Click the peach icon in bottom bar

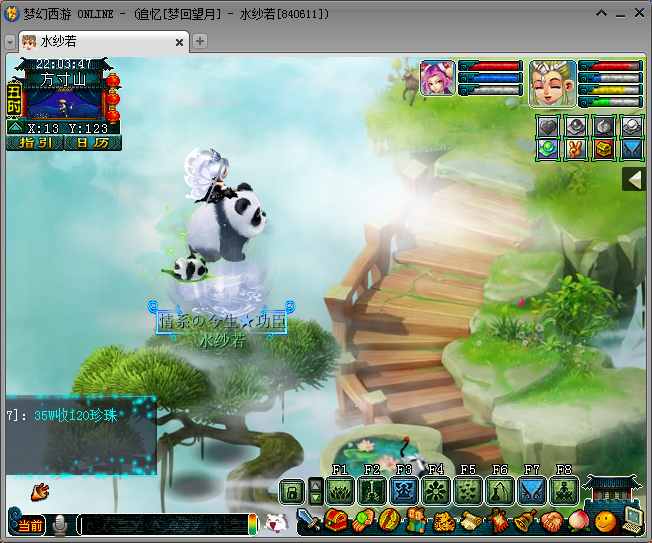pyautogui.click(x=579, y=521)
